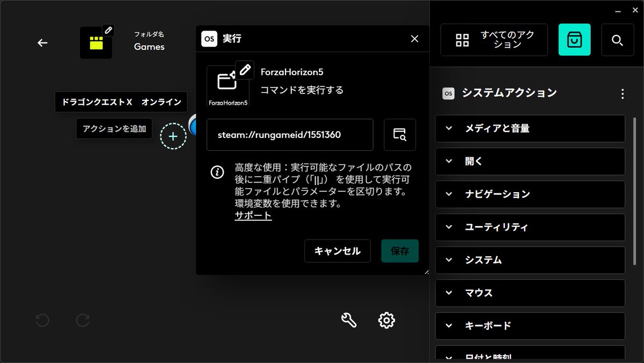Expand the 開く section
Image resolution: width=644 pixels, height=363 pixels.
point(530,161)
